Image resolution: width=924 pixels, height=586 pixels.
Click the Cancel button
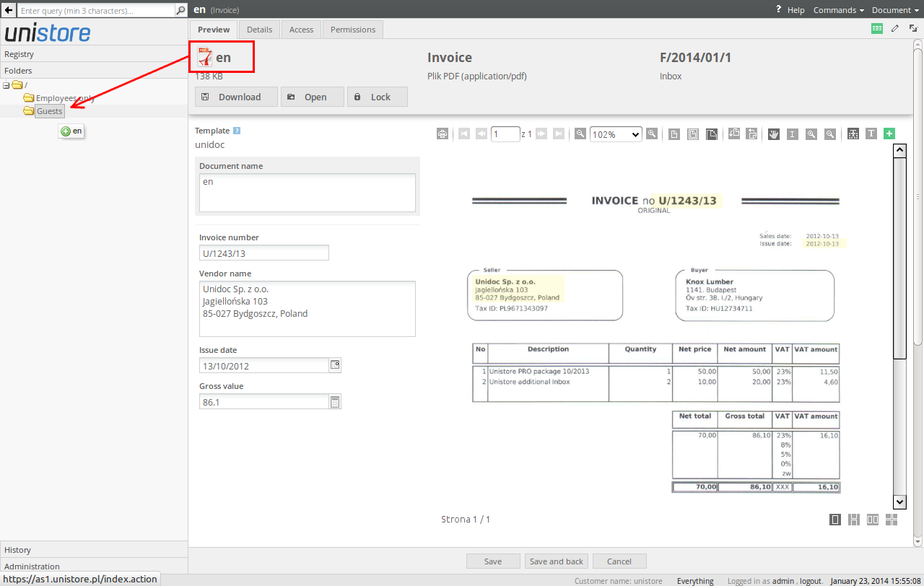click(619, 561)
